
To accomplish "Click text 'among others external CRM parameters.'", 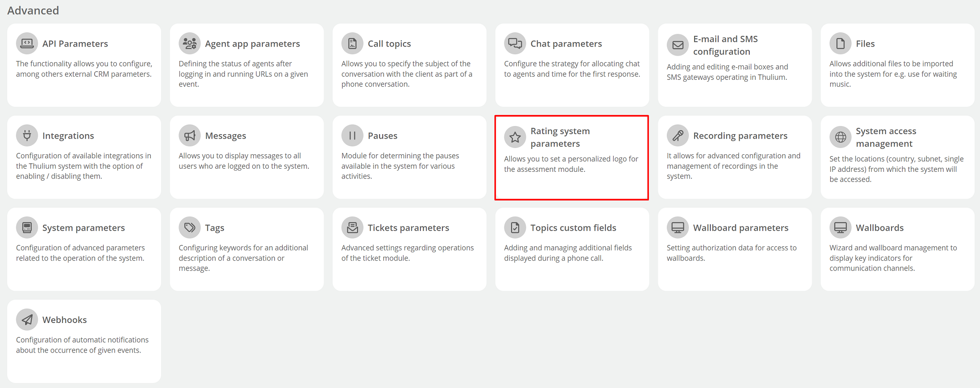I will [x=84, y=74].
